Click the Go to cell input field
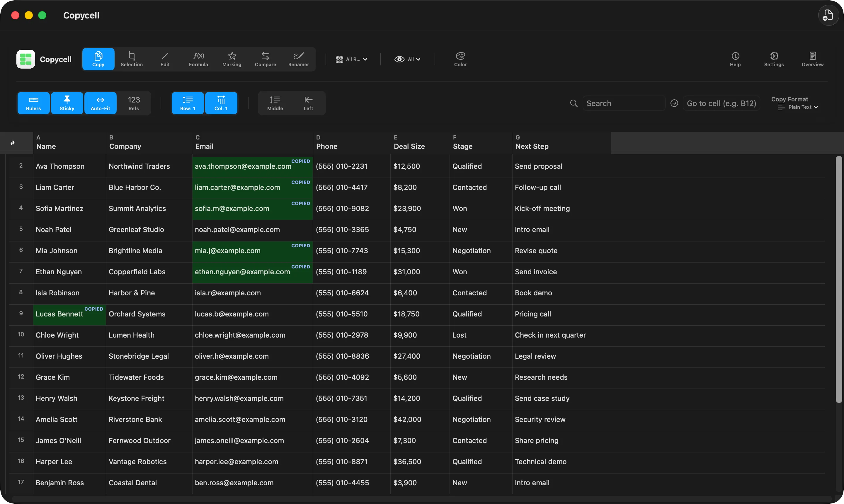Image resolution: width=844 pixels, height=504 pixels. [x=721, y=103]
